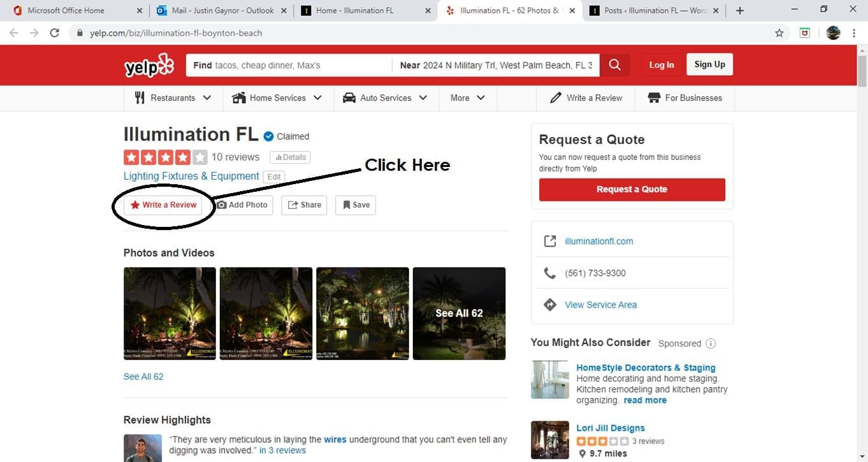The width and height of the screenshot is (868, 462).
Task: Open the Lori Jill Designs link
Action: (611, 428)
